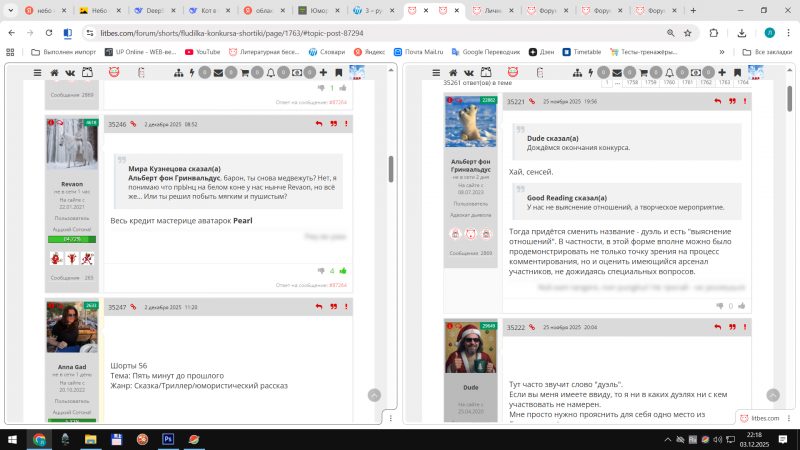Report post 35246 with the exclamation icon
This screenshot has height=450, width=800.
346,124
